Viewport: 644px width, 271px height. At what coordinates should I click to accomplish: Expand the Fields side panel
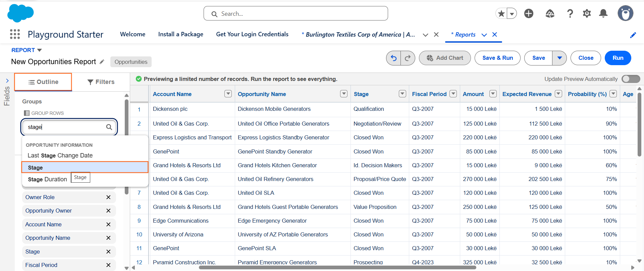click(7, 81)
